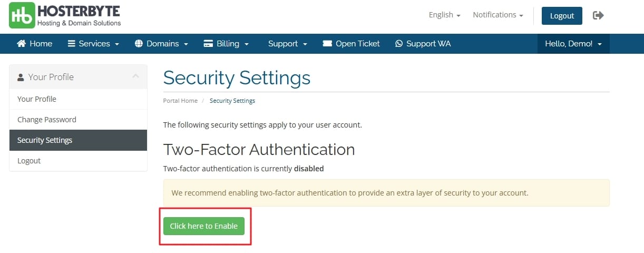Click the sign-out arrow icon

tap(598, 15)
